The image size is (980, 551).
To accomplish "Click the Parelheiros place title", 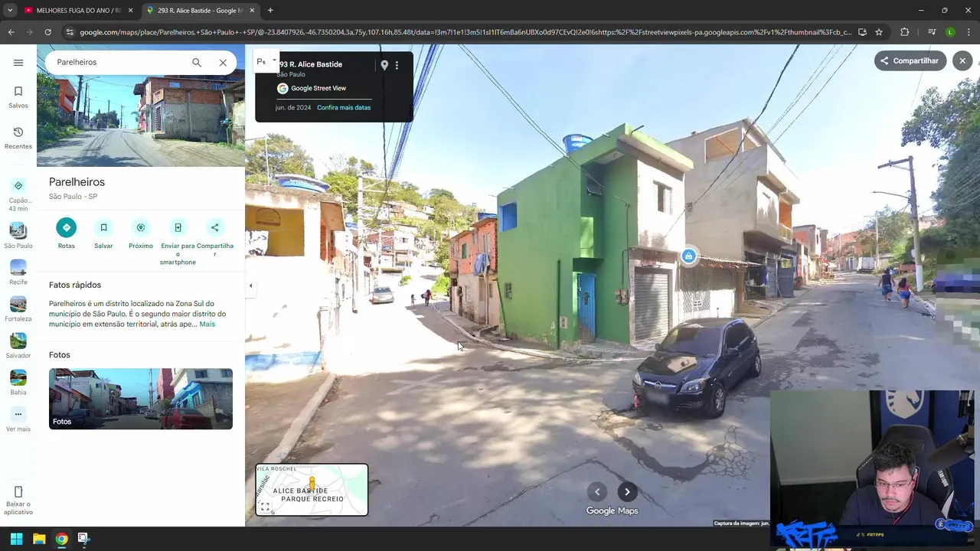I will [77, 182].
